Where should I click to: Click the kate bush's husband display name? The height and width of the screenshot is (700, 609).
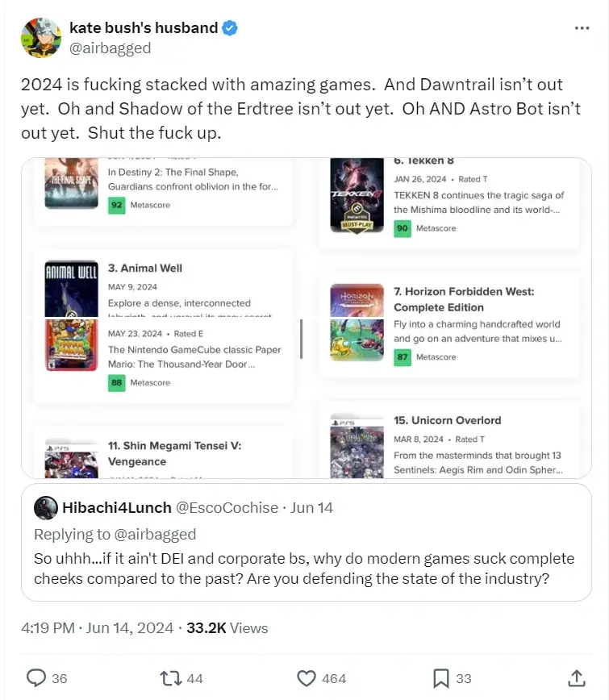click(x=144, y=28)
